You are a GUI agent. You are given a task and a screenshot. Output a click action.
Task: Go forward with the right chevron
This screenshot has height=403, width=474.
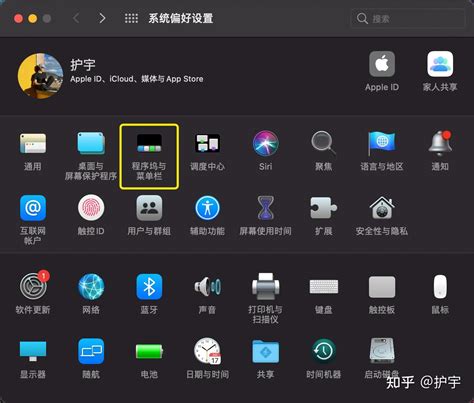pyautogui.click(x=102, y=18)
